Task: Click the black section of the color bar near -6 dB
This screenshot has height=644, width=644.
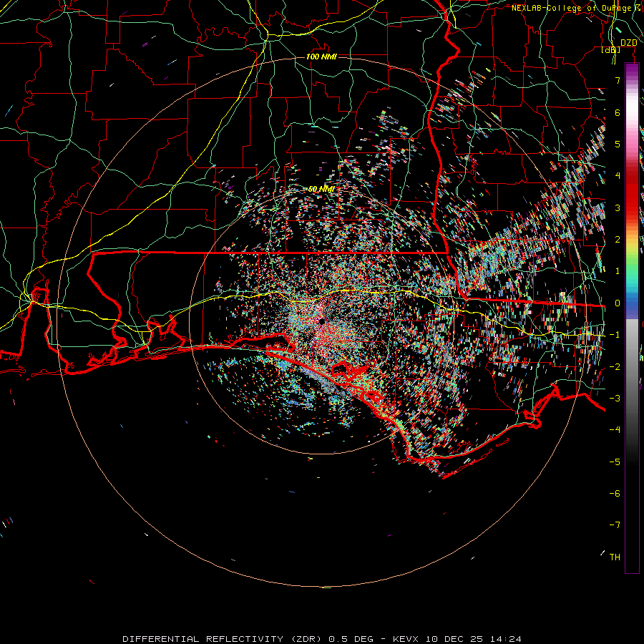Action: 632,494
